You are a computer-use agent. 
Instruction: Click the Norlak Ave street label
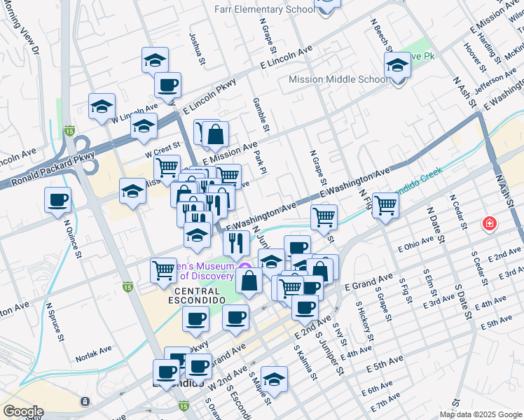(x=94, y=354)
